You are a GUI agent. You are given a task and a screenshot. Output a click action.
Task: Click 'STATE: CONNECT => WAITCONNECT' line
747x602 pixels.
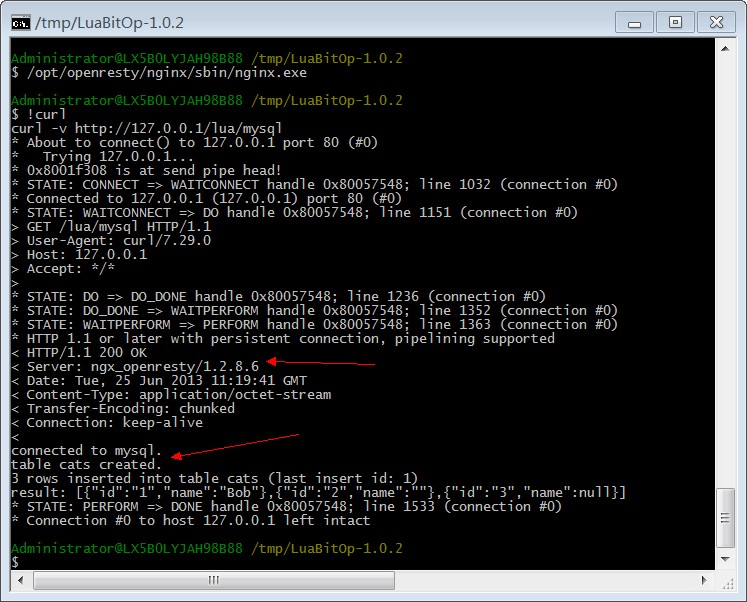point(314,185)
